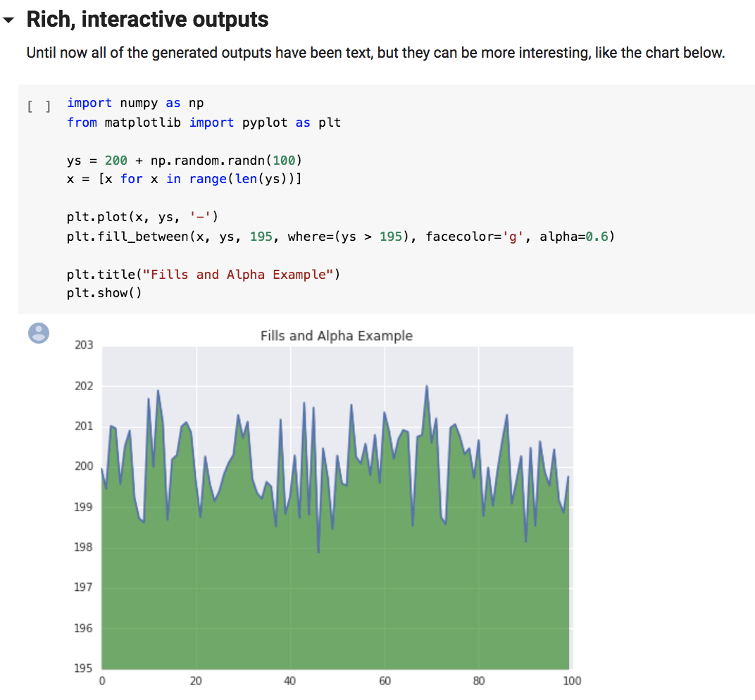The height and width of the screenshot is (700, 755).
Task: Click the alpha=0.6 value in the code
Action: [574, 236]
